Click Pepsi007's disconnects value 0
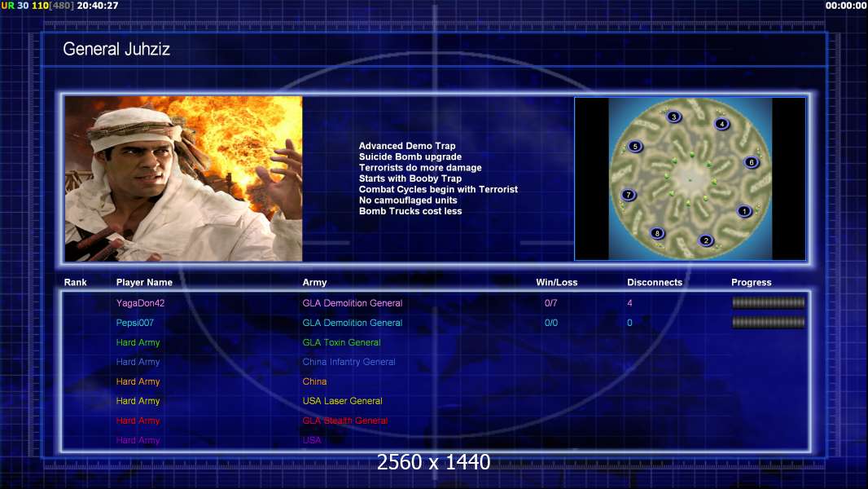Viewport: 868px width, 489px height. [x=629, y=323]
